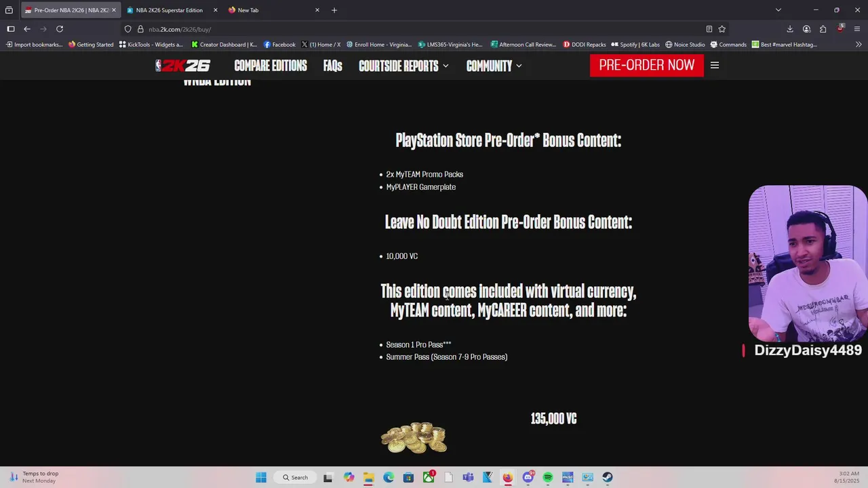Viewport: 868px width, 488px height.
Task: Click the gold coins VC image
Action: [x=414, y=437]
